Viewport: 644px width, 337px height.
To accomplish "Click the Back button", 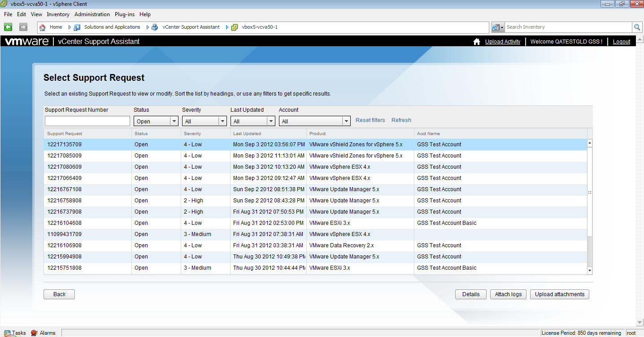I will tap(59, 294).
